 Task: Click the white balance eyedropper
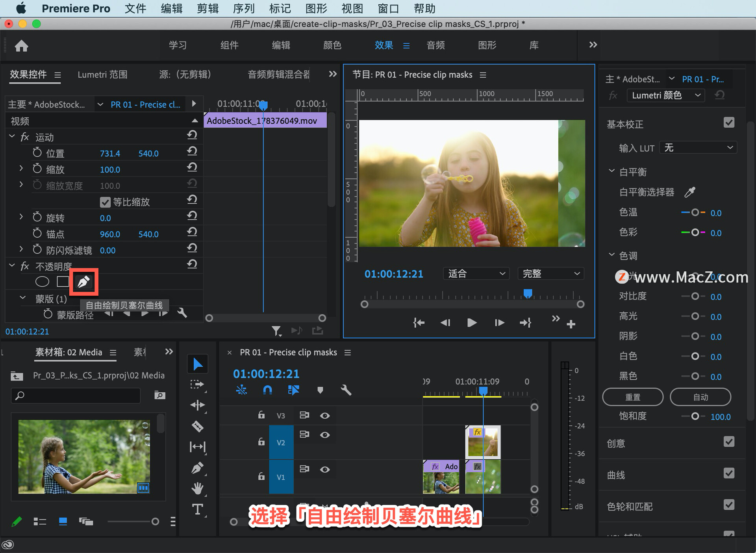click(690, 192)
